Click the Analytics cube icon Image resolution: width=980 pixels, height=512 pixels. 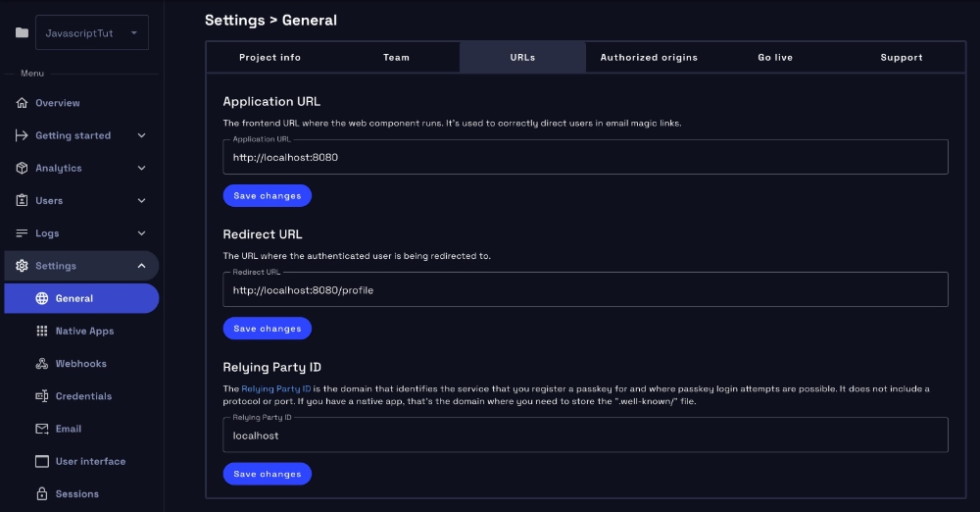pos(23,168)
